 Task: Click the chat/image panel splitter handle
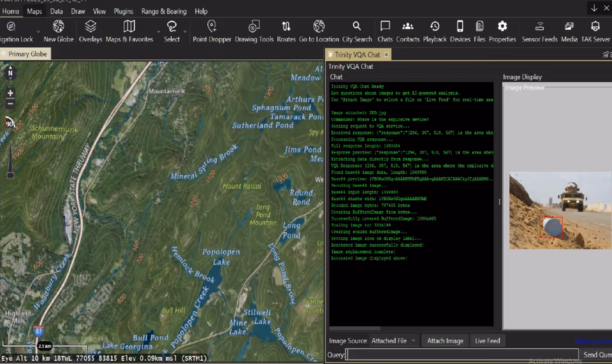pyautogui.click(x=499, y=201)
